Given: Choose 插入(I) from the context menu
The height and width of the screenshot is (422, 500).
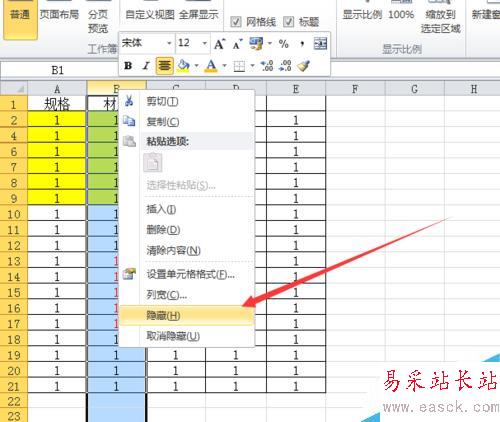Looking at the screenshot, I should (187, 209).
